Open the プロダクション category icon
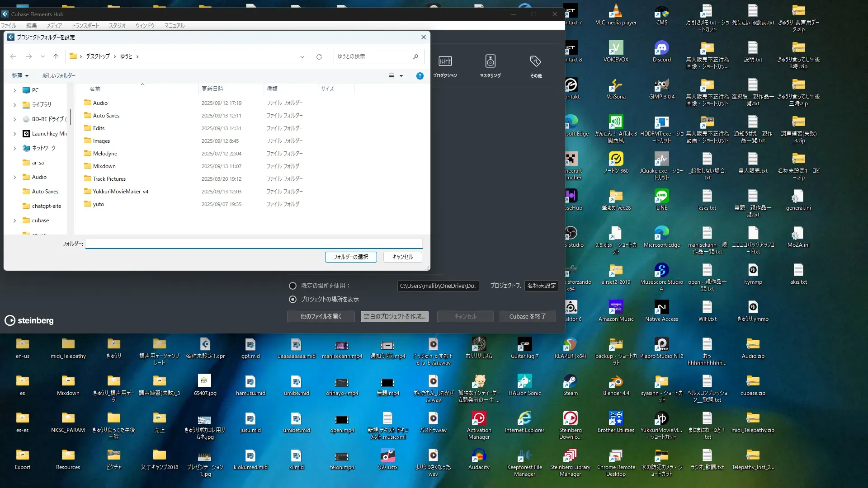Image resolution: width=868 pixels, height=488 pixels. [445, 61]
